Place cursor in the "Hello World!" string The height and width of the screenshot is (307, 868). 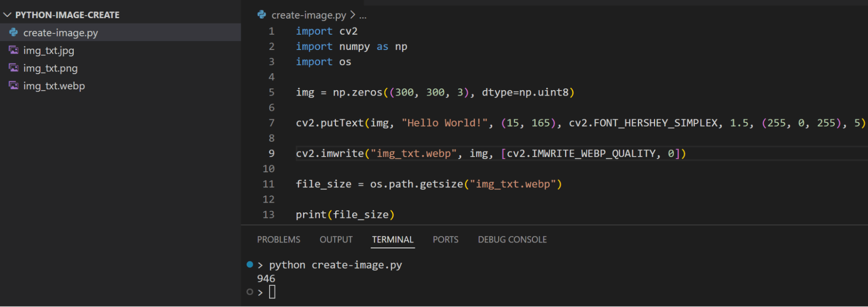(x=444, y=123)
